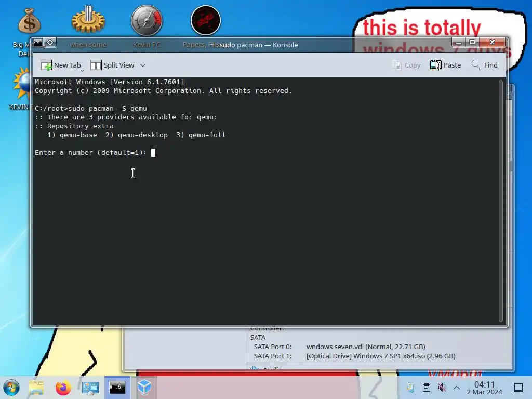
Task: Click the terminal prompt input cursor
Action: 153,153
